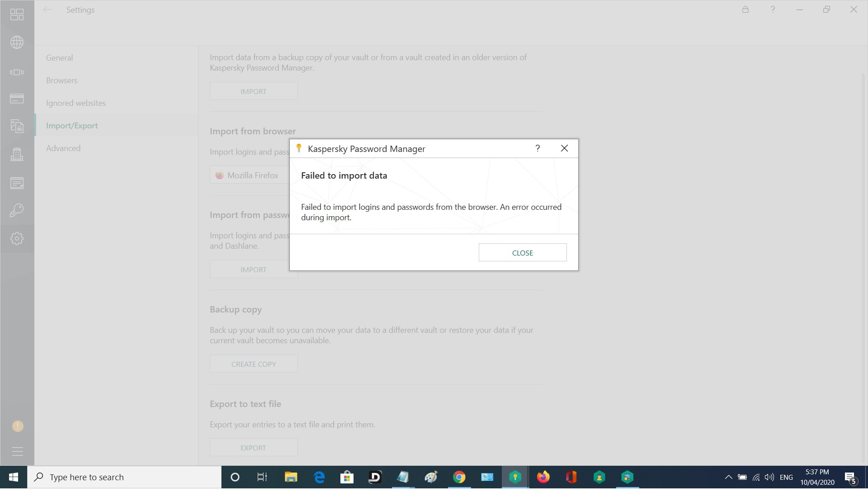Click IMPORT under password managers section

coord(254,270)
